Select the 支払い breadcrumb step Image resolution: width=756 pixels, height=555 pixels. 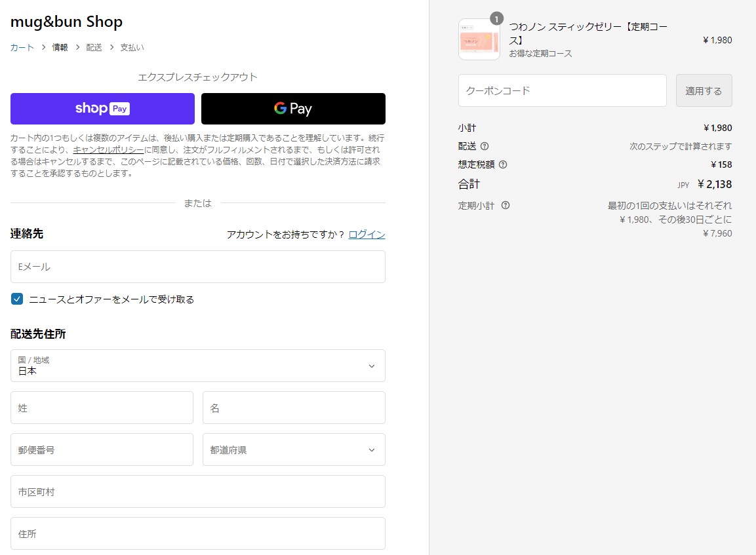pos(132,47)
